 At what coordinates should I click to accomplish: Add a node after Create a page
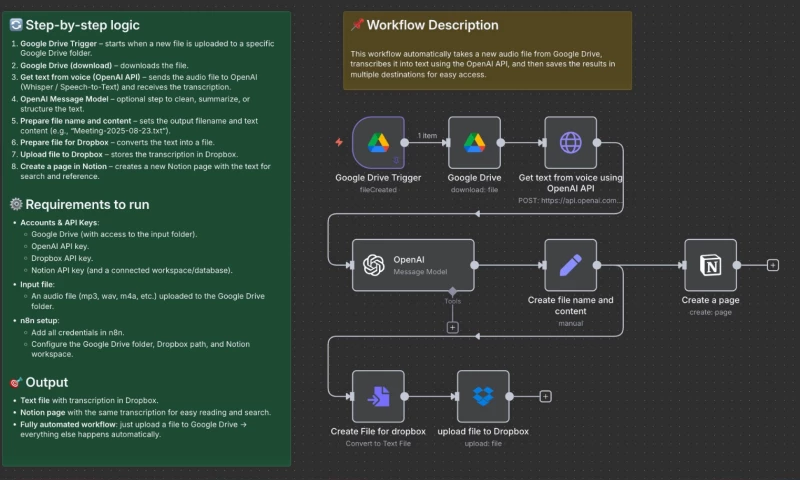point(773,265)
